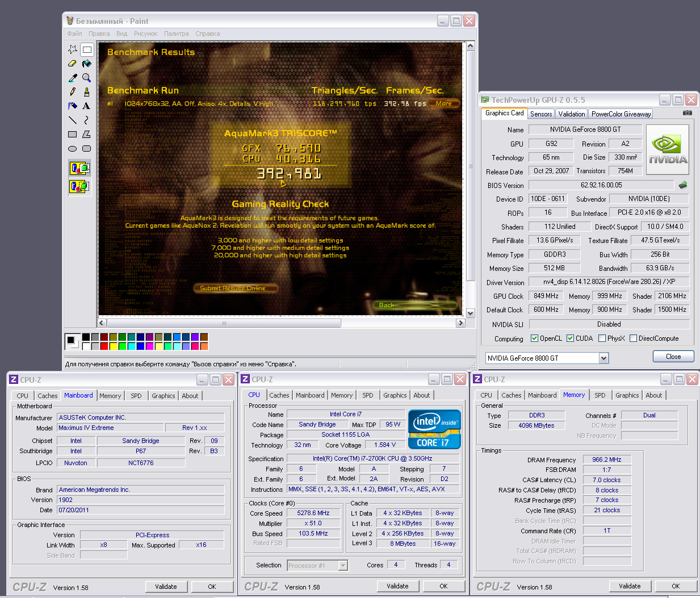Click the Paint canvas scroll down arrow
This screenshot has width=700, height=598.
[x=470, y=313]
